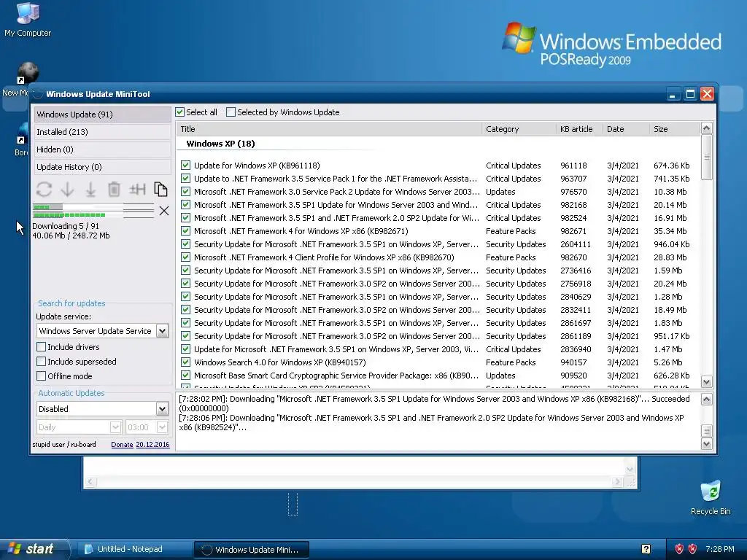Click the refresh (check for updates) icon
The width and height of the screenshot is (747, 560).
pyautogui.click(x=44, y=189)
